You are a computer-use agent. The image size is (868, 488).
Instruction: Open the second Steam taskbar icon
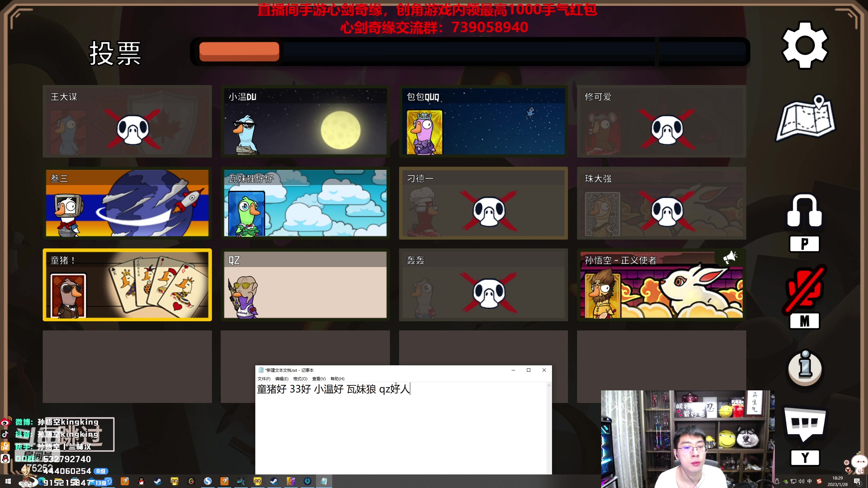click(x=274, y=481)
